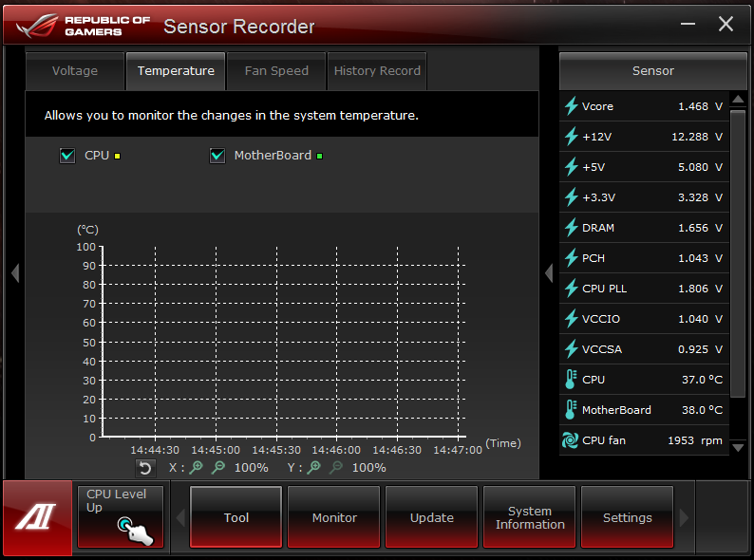Show previous bottom menu items with left arrow

pos(180,517)
